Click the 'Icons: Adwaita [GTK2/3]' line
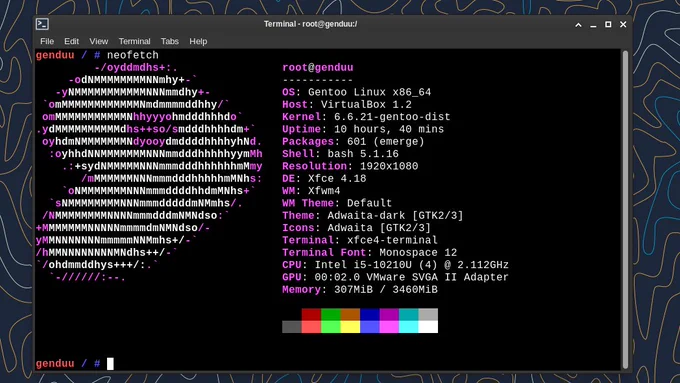Image resolution: width=680 pixels, height=383 pixels. tap(356, 228)
